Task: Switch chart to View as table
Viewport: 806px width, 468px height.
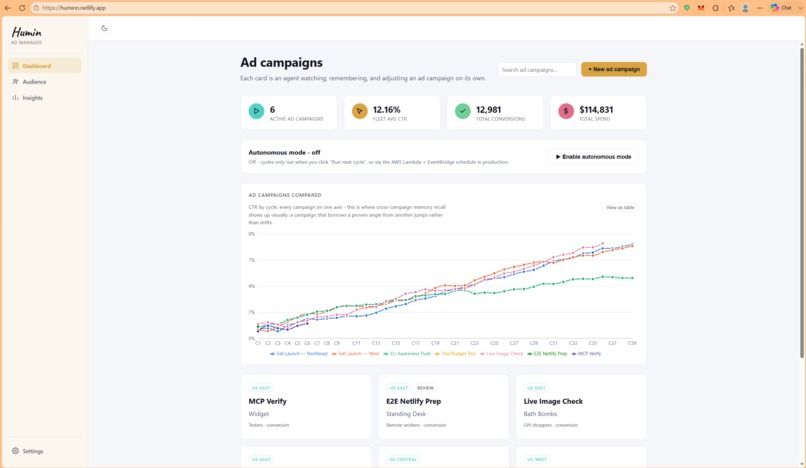Action: point(620,207)
